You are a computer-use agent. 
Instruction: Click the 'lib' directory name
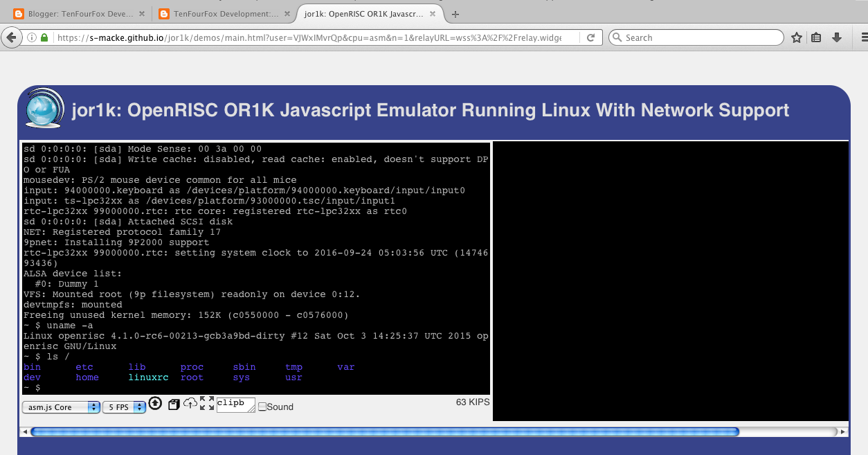click(x=137, y=367)
